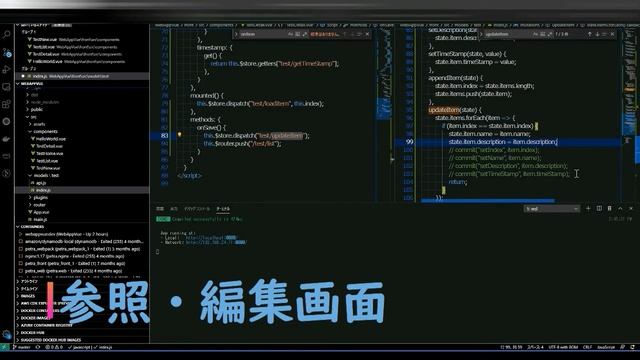The width and height of the screenshot is (640, 360).
Task: Go to next match in left find widget
Action: (x=352, y=34)
